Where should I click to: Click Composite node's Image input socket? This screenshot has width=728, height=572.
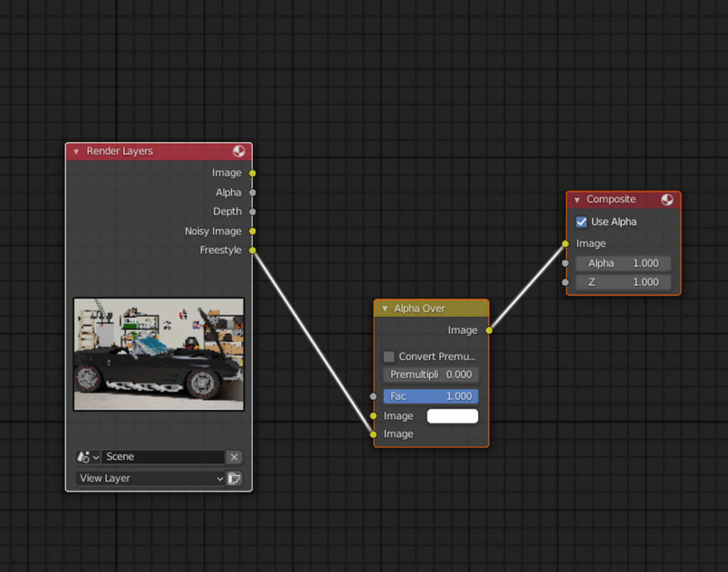[x=565, y=244]
